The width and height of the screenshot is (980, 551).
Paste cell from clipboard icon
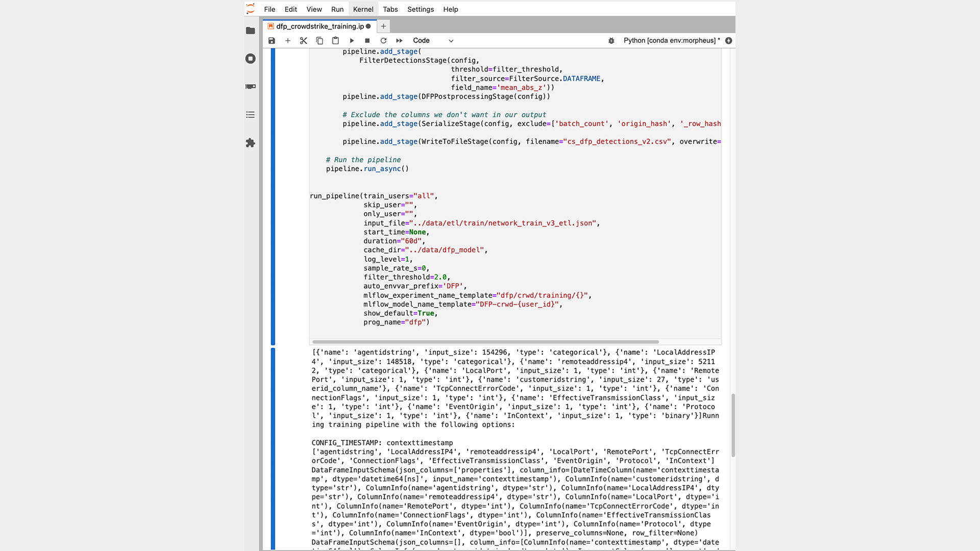(335, 41)
